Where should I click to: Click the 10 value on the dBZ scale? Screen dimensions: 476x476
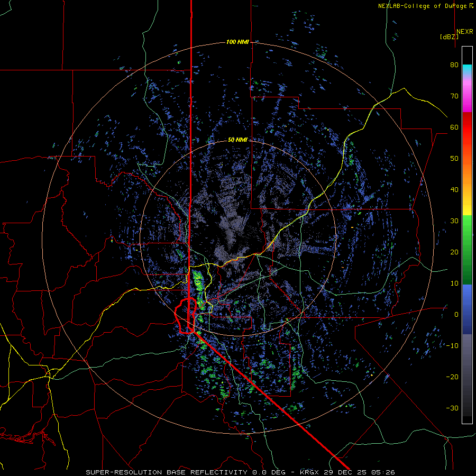[x=454, y=283]
